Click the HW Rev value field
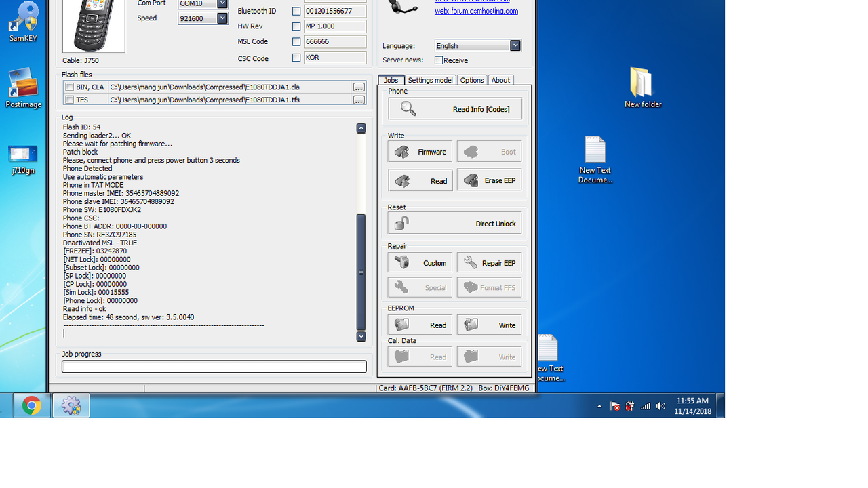The image size is (868, 488). click(x=335, y=26)
